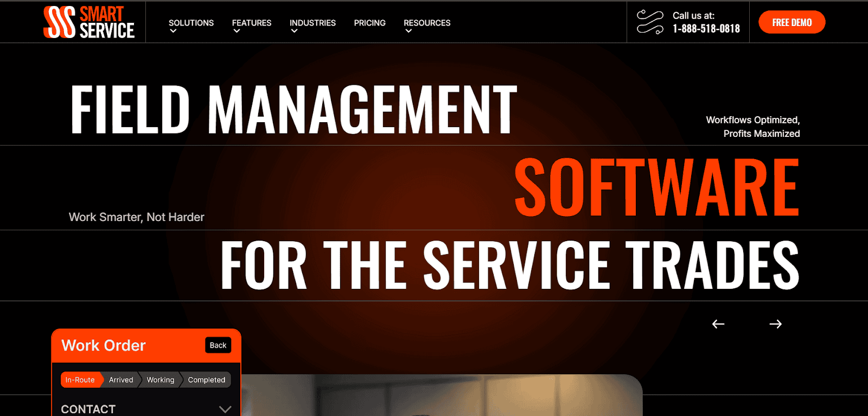Click the Free Demo button
Screen dimensions: 868x416
(x=792, y=22)
